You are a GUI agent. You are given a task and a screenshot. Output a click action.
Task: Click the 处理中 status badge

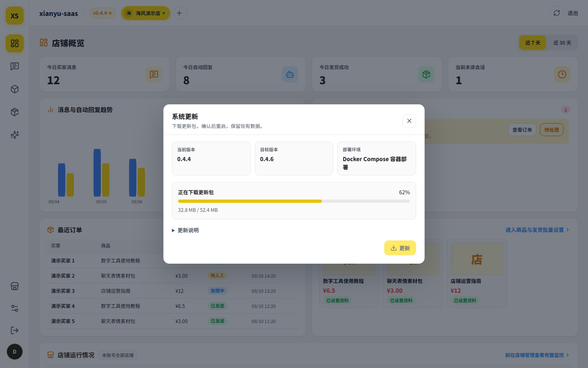[217, 291]
